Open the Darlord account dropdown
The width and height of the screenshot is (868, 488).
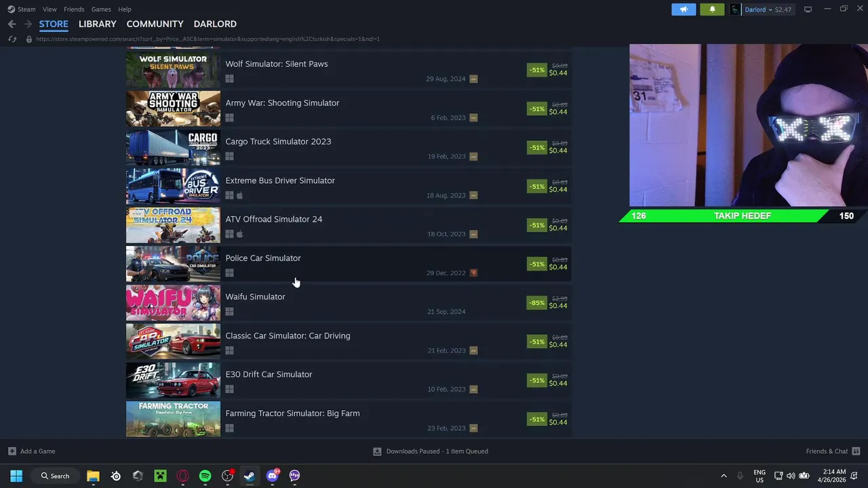coord(761,9)
